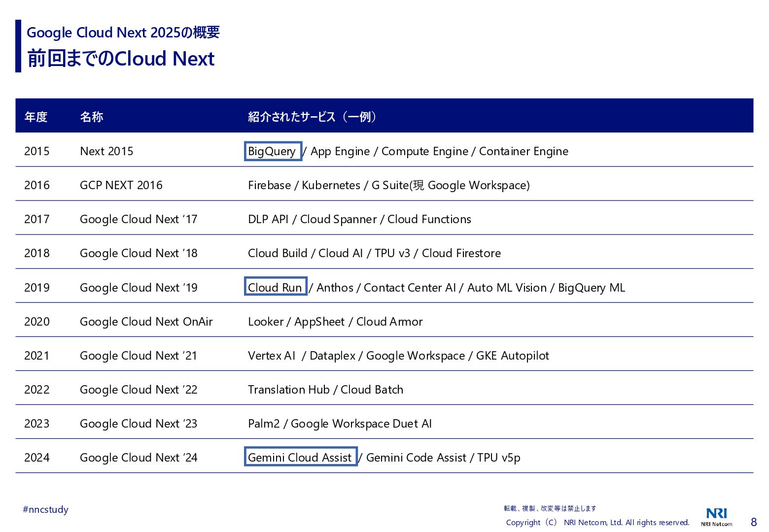Click the page number 8
The height and width of the screenshot is (532, 769).
[x=754, y=522]
